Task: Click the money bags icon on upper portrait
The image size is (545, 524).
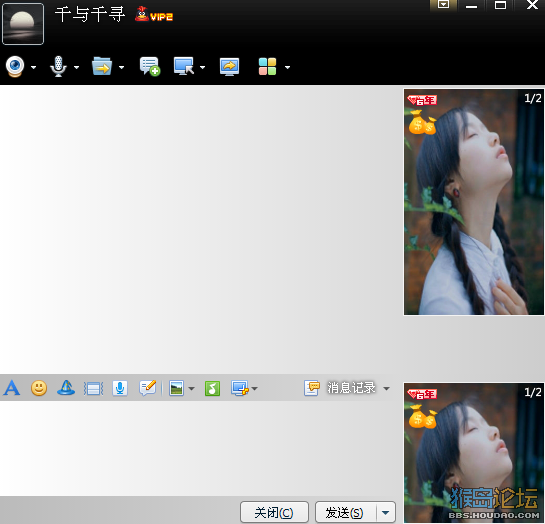Action: 422,122
